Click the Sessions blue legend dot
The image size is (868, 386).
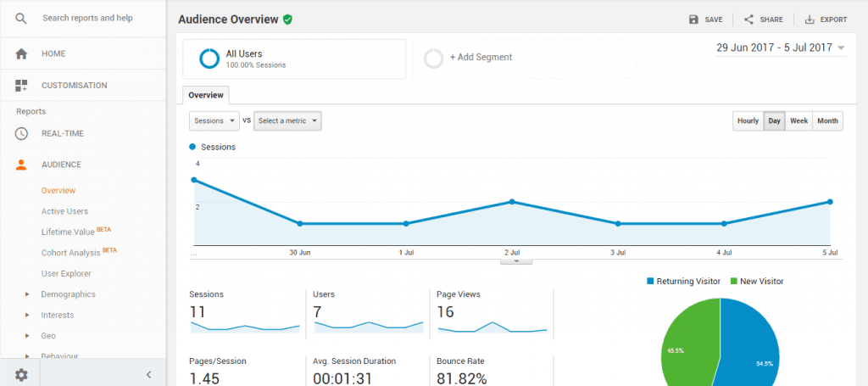[192, 147]
